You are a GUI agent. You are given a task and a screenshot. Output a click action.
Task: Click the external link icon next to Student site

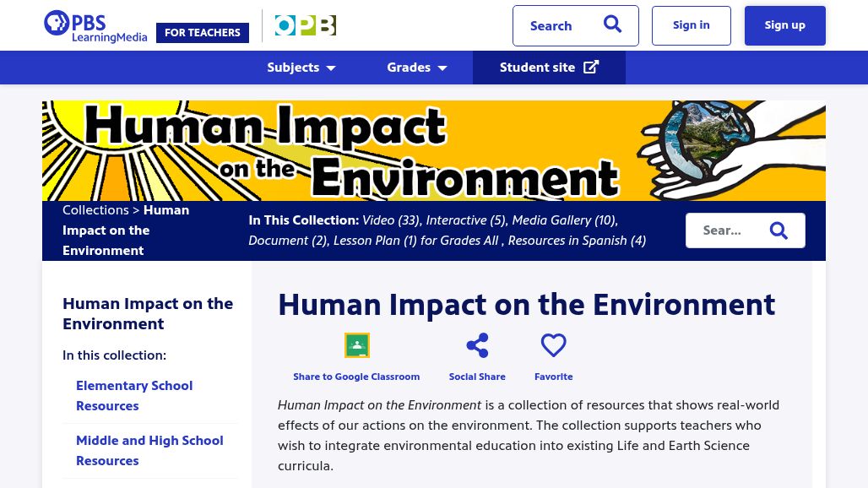pyautogui.click(x=591, y=67)
